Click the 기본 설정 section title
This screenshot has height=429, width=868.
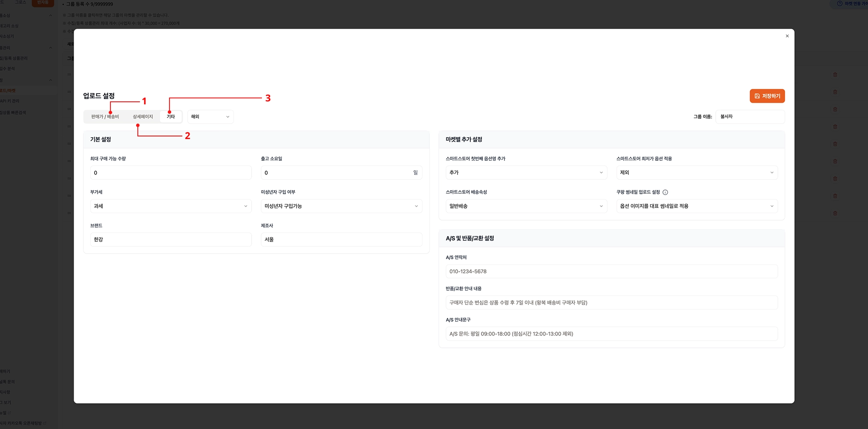pyautogui.click(x=101, y=139)
